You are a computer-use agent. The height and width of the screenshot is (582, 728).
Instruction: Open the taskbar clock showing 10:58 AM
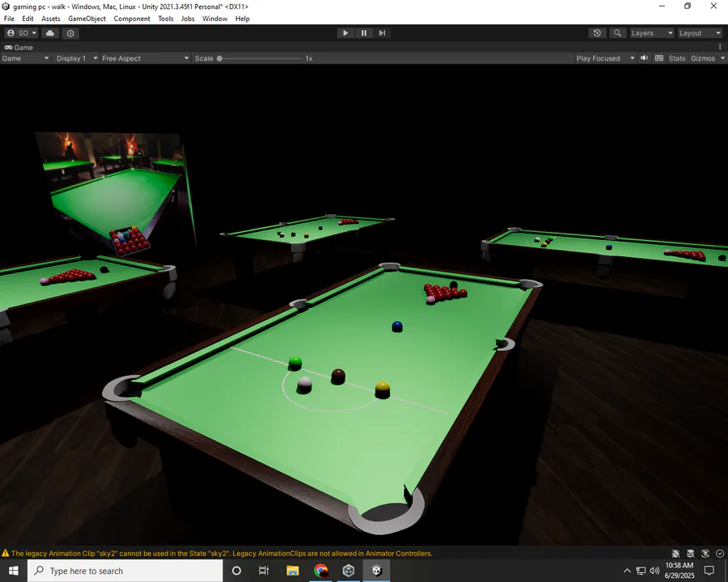click(679, 571)
